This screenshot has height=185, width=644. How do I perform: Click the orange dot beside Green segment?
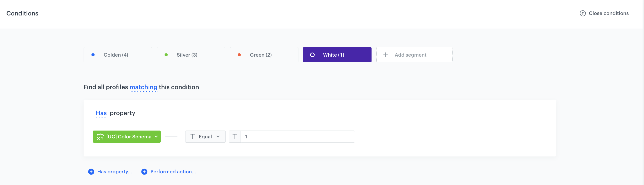pos(239,55)
